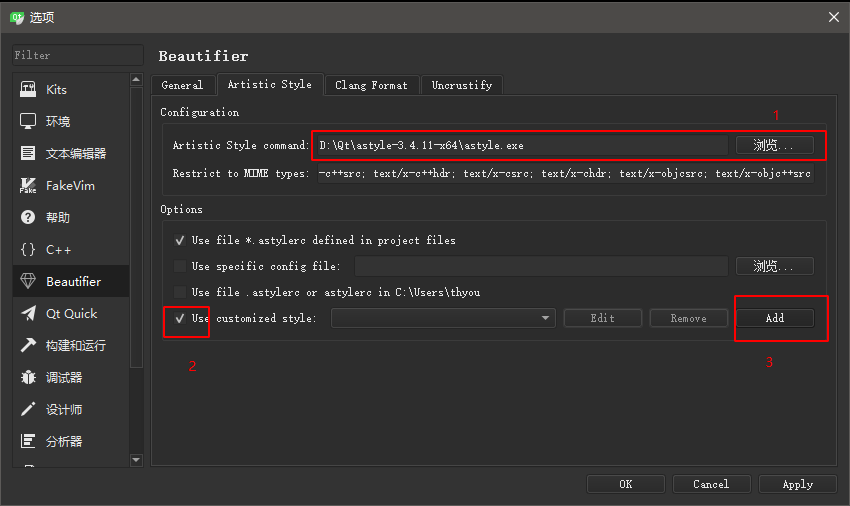Switch to the Clang Format tab
The height and width of the screenshot is (506, 850).
(371, 85)
